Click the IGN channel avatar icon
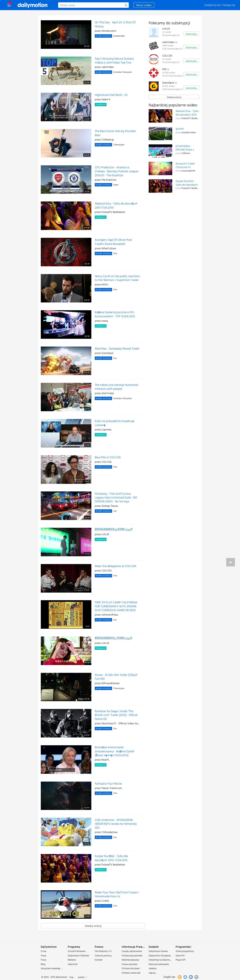Screen dimensions: 240x980 coord(153,73)
